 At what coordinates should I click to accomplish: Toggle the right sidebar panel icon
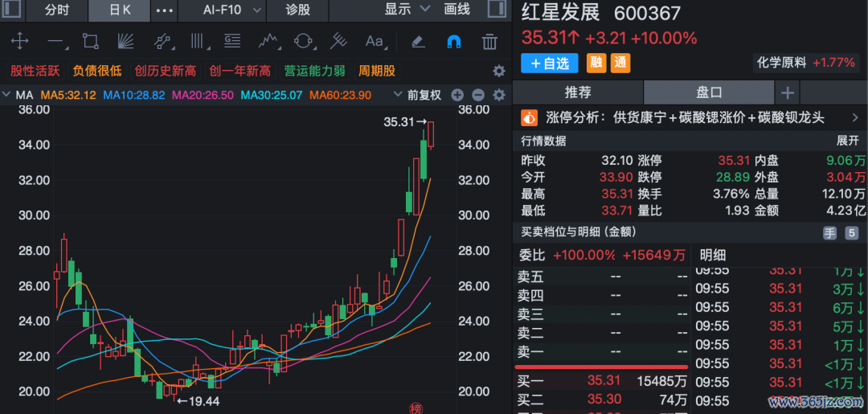tap(496, 10)
